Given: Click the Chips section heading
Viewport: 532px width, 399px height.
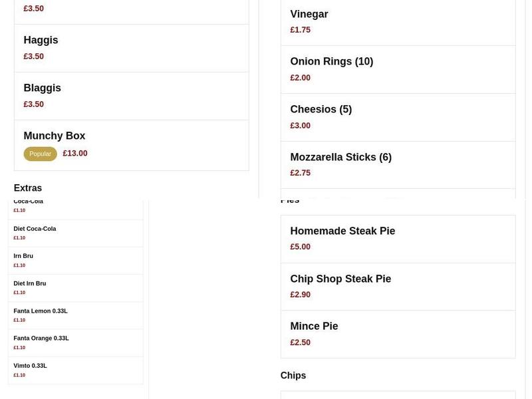Looking at the screenshot, I should coord(293,375).
